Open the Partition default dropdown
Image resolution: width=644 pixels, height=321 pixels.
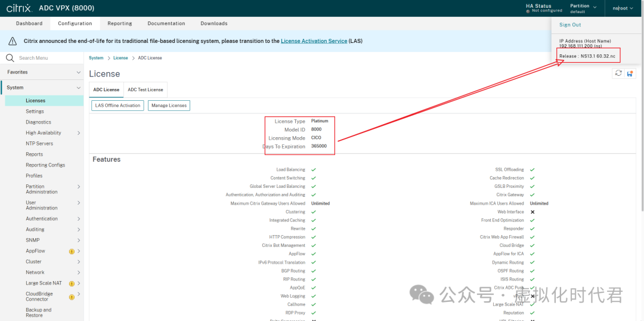(x=583, y=8)
